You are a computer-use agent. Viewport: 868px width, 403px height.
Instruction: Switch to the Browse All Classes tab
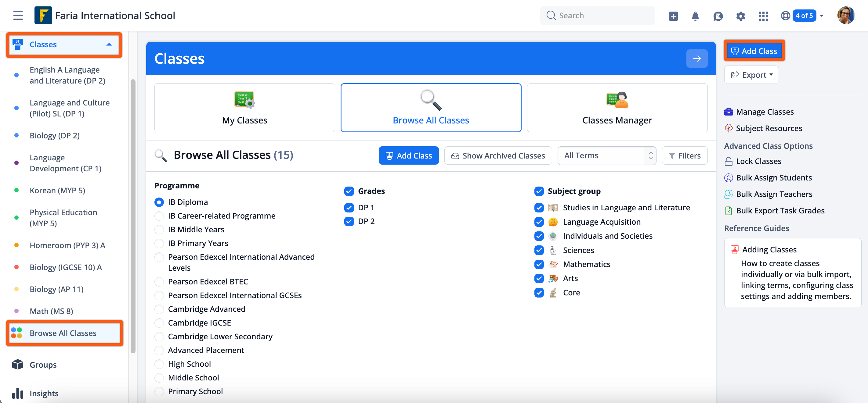coord(431,108)
